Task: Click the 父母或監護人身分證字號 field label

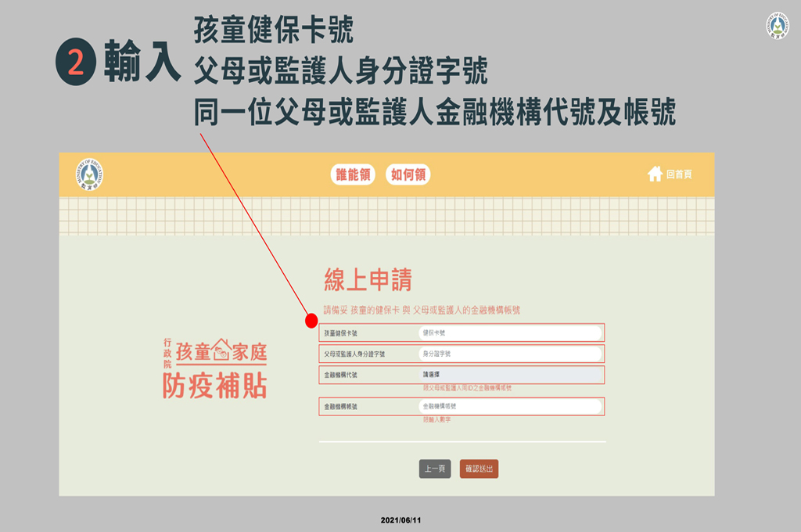Action: 354,354
